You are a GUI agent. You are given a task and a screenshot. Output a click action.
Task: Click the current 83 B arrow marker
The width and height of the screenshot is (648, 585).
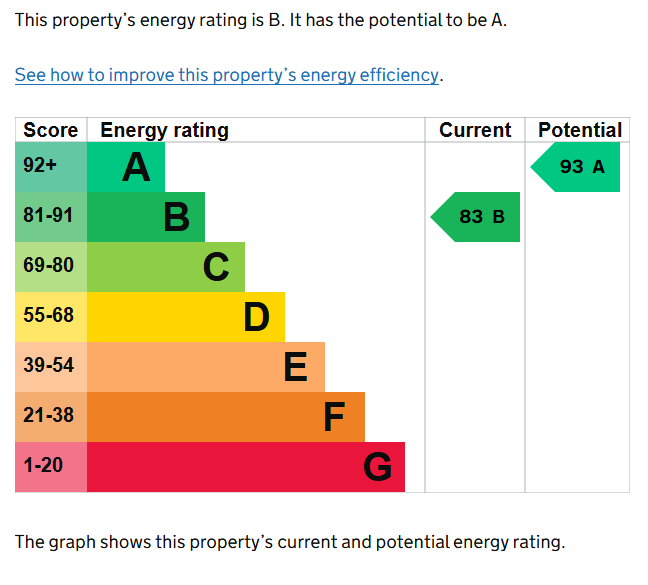click(477, 217)
